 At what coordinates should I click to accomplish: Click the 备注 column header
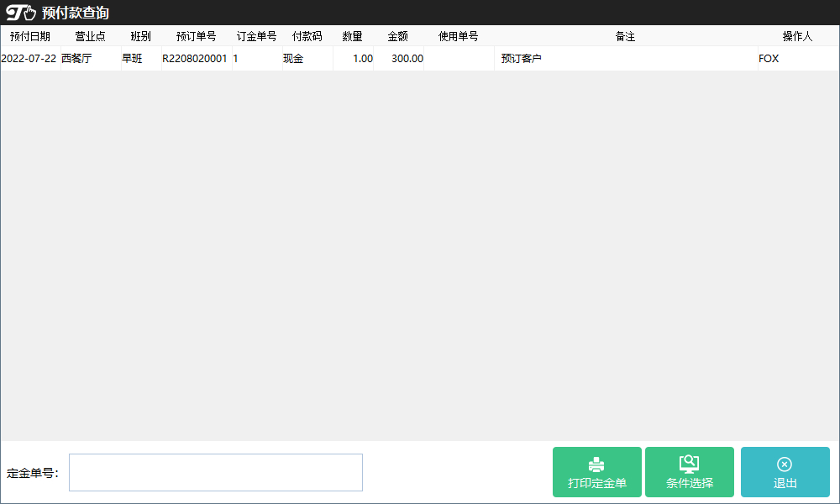pyautogui.click(x=625, y=36)
